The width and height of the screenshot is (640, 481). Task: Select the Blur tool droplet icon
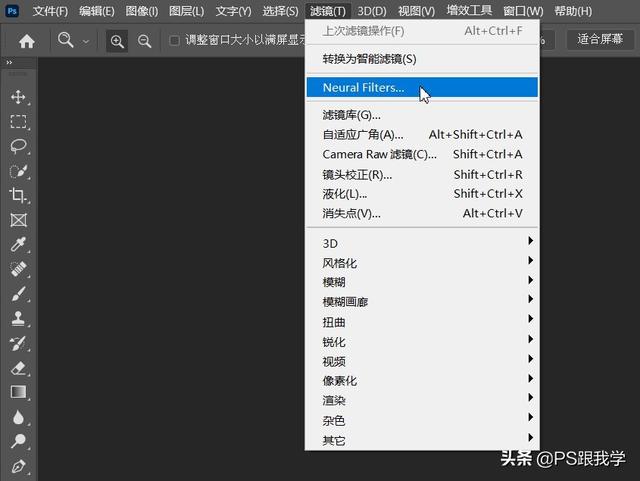tap(18, 417)
